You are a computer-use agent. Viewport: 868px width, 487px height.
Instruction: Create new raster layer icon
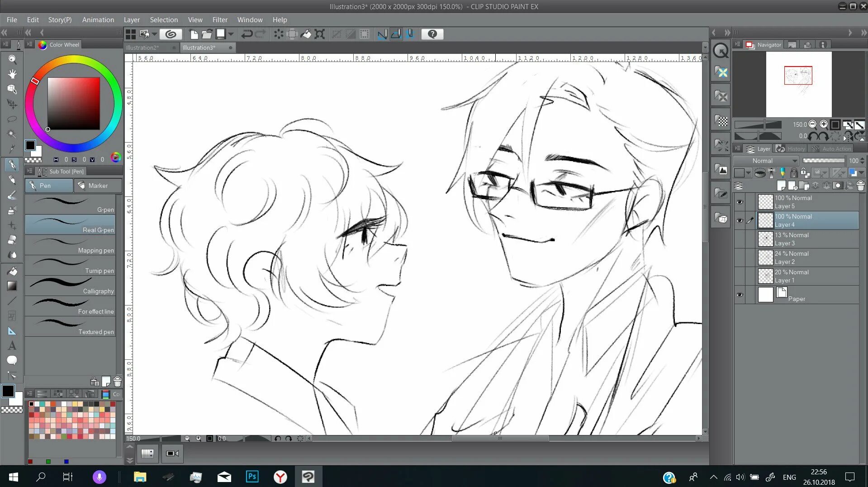click(x=781, y=186)
